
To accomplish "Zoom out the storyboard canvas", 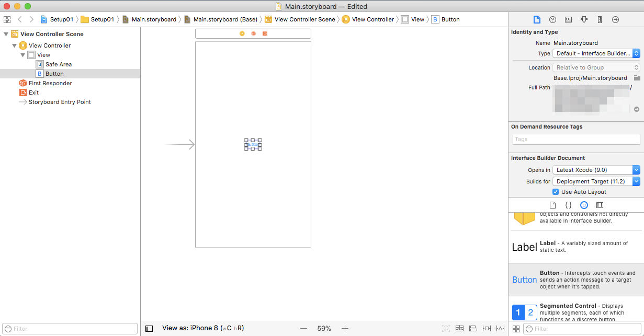I will click(303, 329).
